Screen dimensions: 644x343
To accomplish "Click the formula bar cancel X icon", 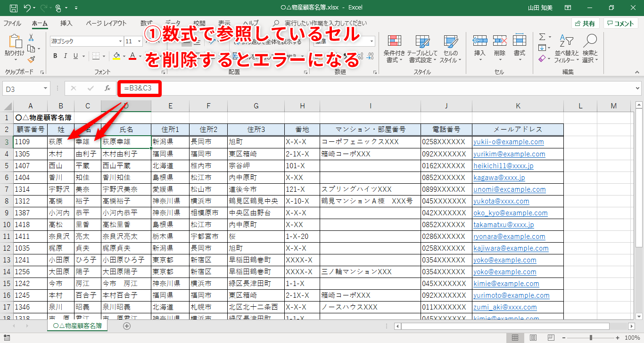I will click(74, 88).
